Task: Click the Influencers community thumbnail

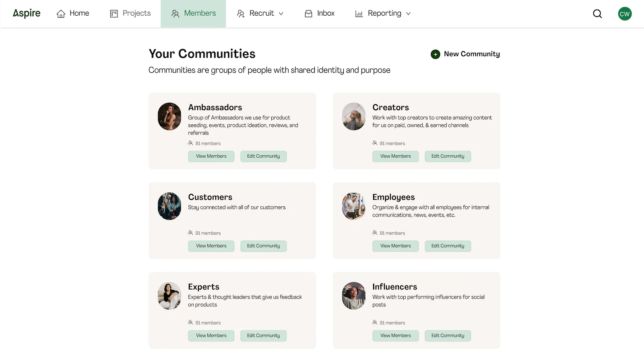Action: tap(354, 296)
